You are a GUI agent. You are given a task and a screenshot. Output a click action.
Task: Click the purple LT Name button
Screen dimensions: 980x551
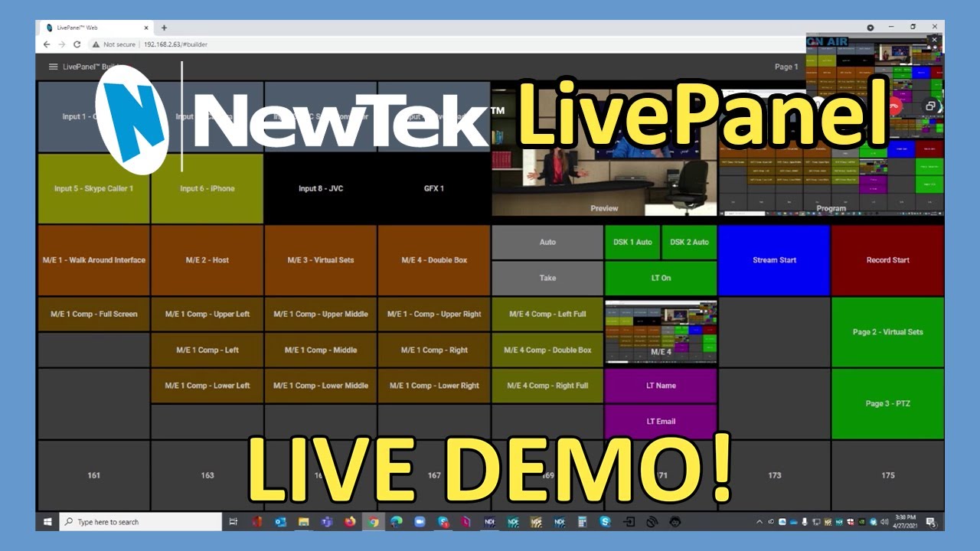tap(661, 386)
